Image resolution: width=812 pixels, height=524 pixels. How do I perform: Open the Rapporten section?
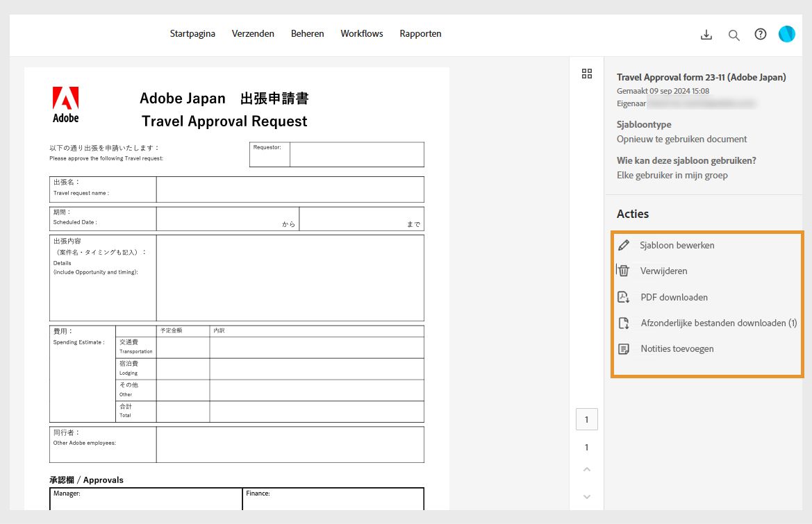[420, 33]
